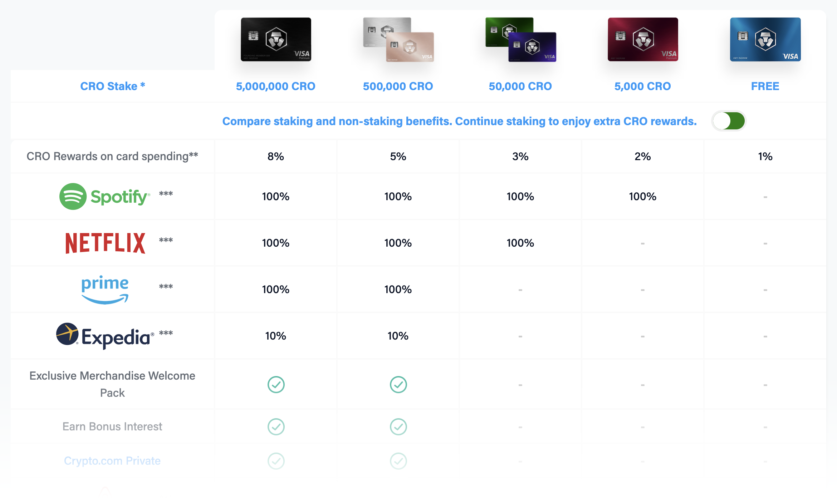The image size is (837, 504).
Task: Select the silver and rose gold card image
Action: coord(398,39)
